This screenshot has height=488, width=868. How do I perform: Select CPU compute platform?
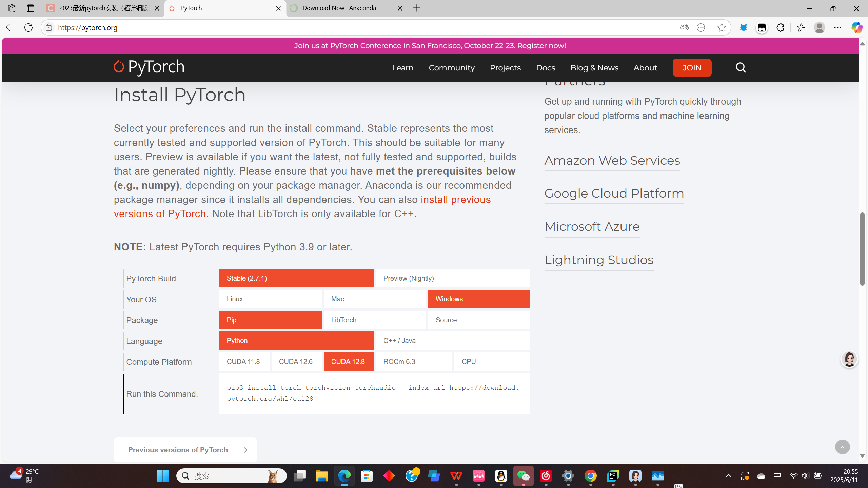tap(492, 362)
